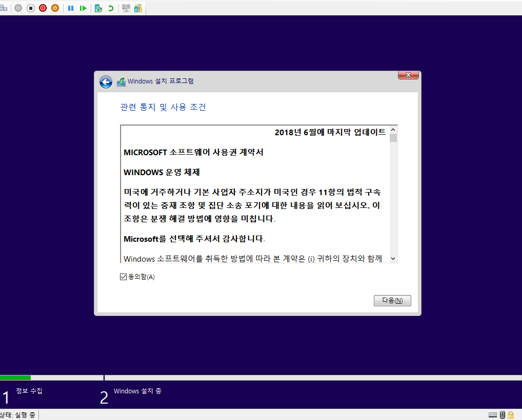Screen dimensions: 522x420
Task: Pause the virtual machine
Action: (x=71, y=8)
